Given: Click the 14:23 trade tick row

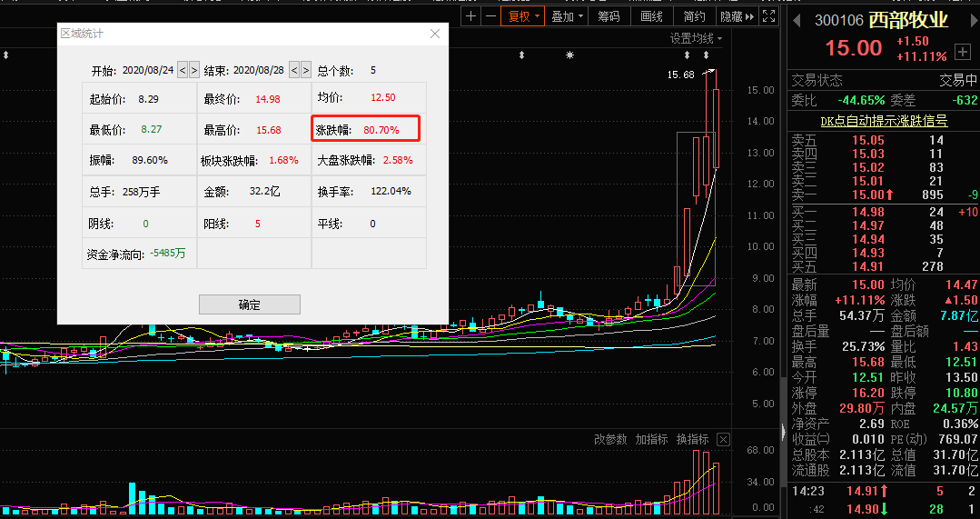Looking at the screenshot, I should (x=884, y=492).
